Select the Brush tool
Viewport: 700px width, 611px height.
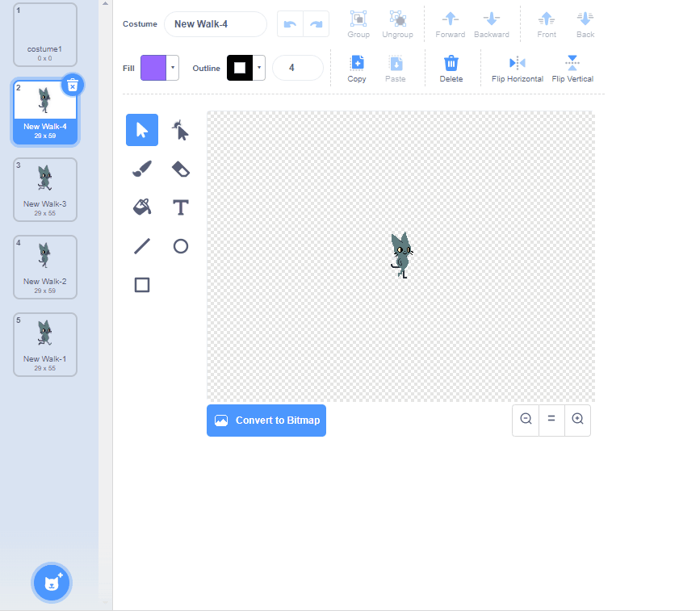pyautogui.click(x=142, y=169)
